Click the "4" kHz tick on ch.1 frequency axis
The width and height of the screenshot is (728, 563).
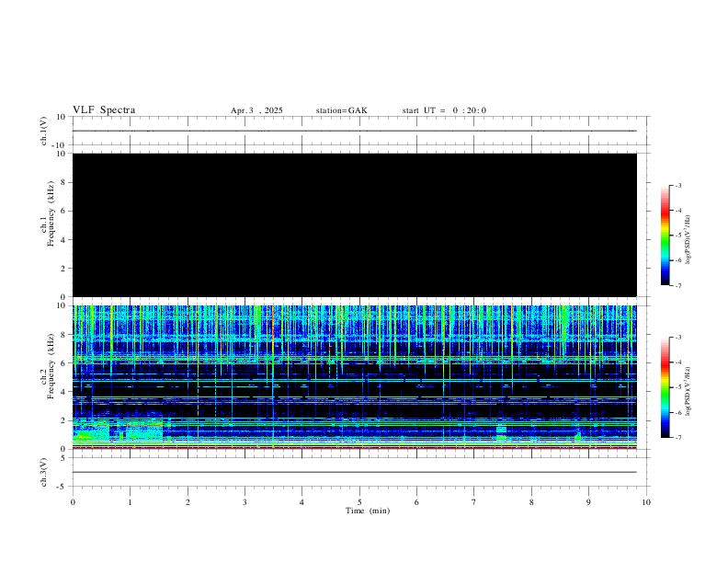(x=63, y=240)
